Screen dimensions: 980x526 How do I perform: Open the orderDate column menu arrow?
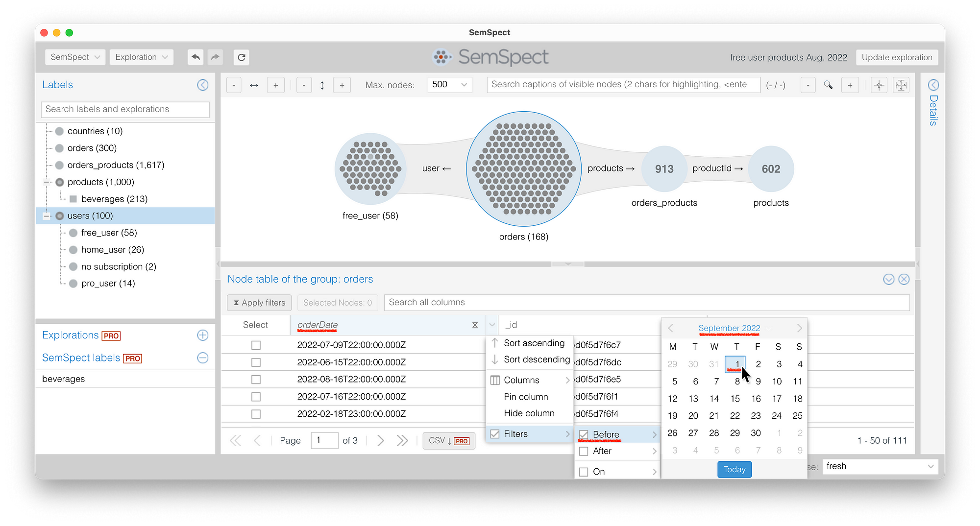[492, 325]
